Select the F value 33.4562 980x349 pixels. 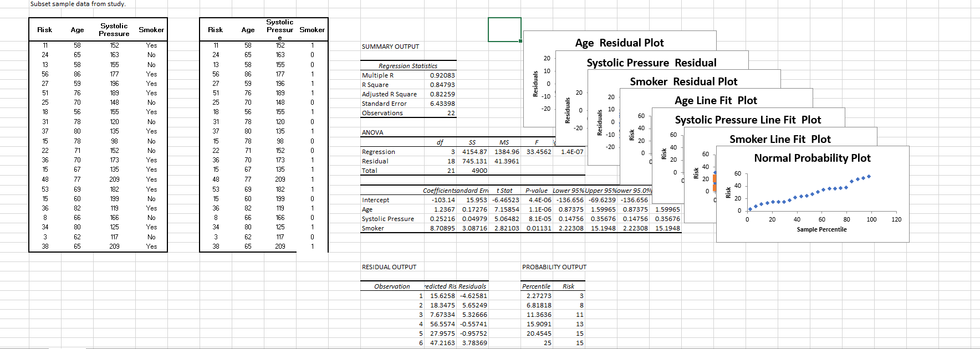point(539,152)
